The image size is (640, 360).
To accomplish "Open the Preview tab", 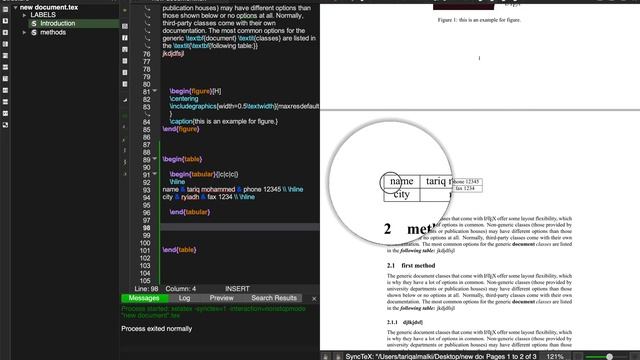I will (x=221, y=298).
